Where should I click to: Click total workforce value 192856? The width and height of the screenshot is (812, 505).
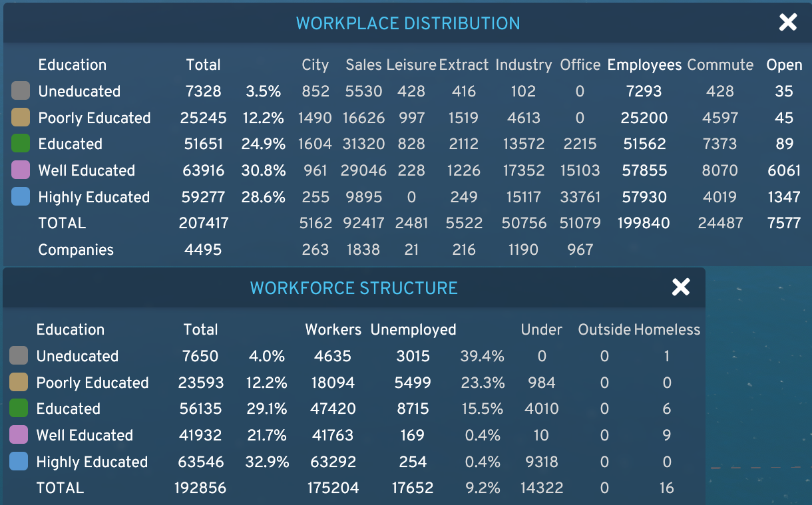click(200, 488)
